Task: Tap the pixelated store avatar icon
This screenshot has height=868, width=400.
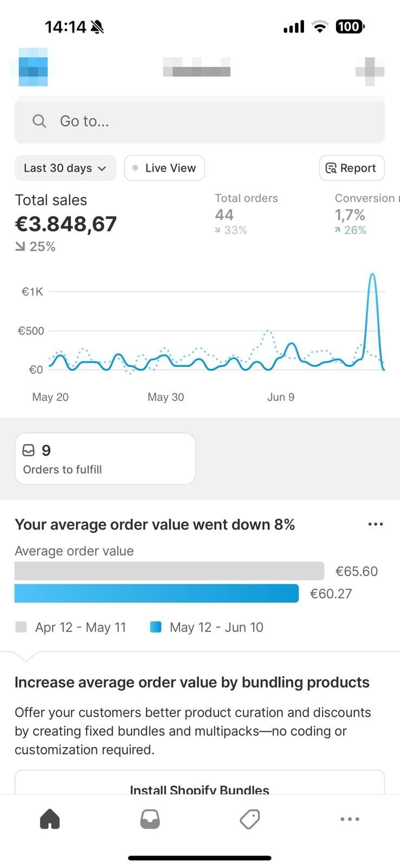Action: point(33,67)
